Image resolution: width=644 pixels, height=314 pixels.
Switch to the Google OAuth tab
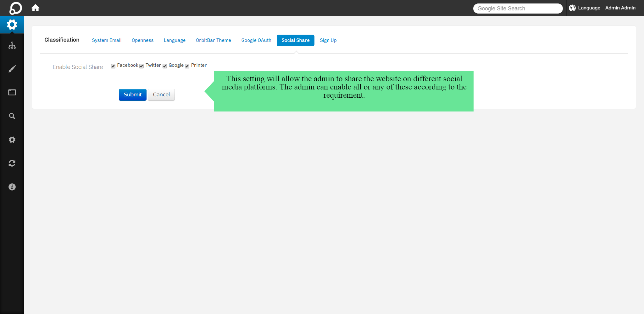click(256, 40)
